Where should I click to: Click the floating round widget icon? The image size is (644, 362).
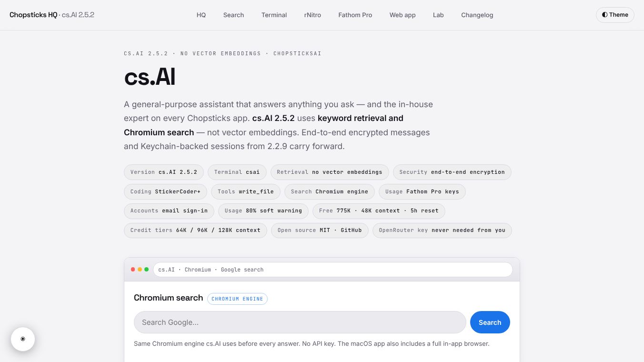[x=23, y=339]
